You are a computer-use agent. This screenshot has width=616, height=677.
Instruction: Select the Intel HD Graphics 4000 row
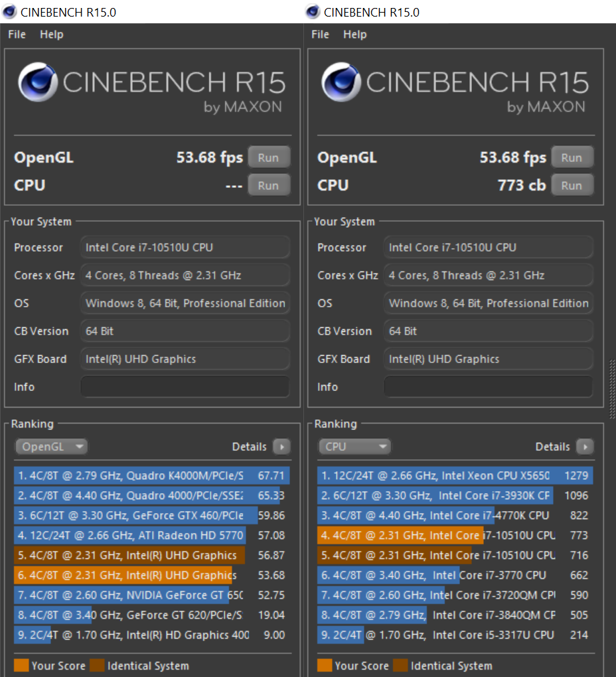[152, 635]
